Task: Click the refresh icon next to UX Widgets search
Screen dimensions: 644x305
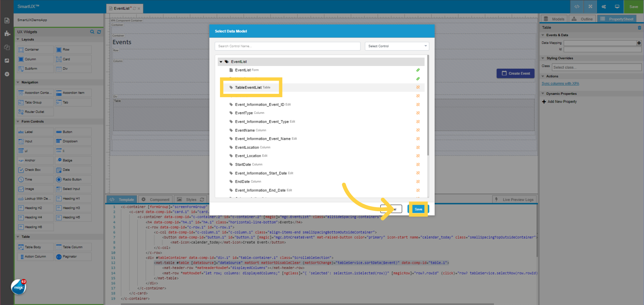Action: coord(99,32)
